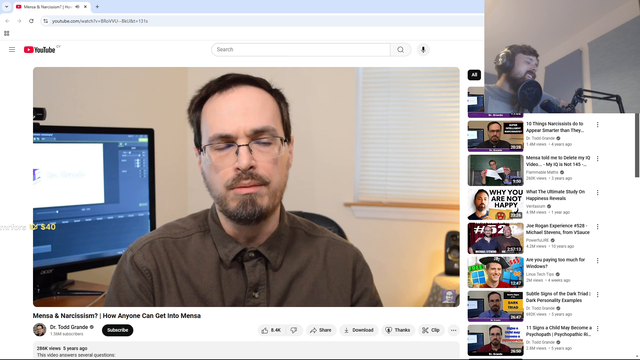Open options for paying too much Windows
Viewport: 640px width, 360px height.
(x=598, y=260)
